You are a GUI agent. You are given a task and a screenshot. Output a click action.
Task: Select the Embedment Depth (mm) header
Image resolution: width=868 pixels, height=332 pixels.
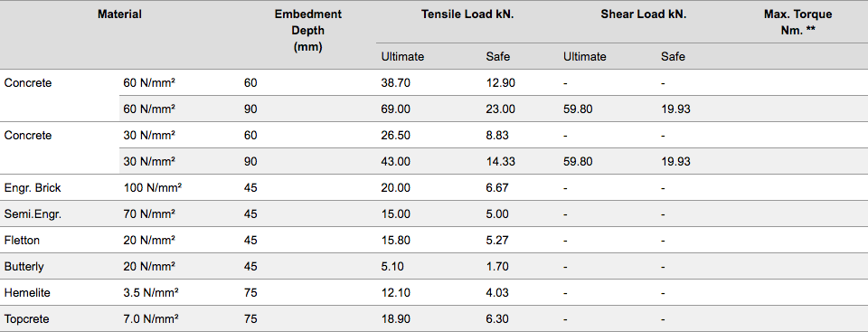pos(307,31)
